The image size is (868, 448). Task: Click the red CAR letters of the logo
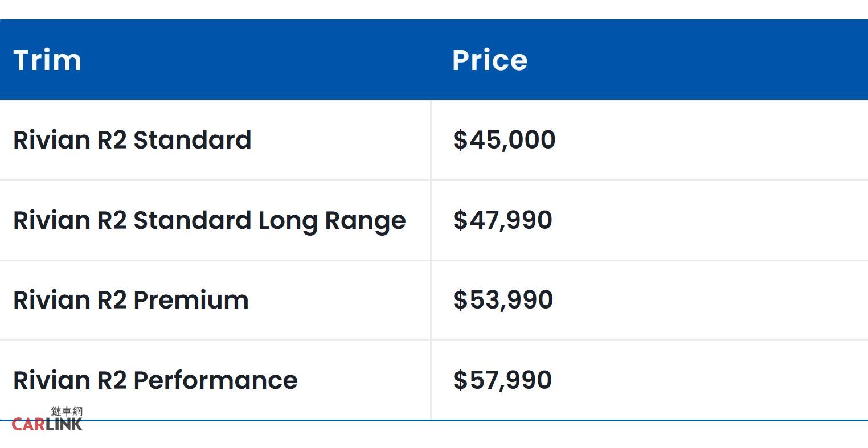(x=28, y=424)
